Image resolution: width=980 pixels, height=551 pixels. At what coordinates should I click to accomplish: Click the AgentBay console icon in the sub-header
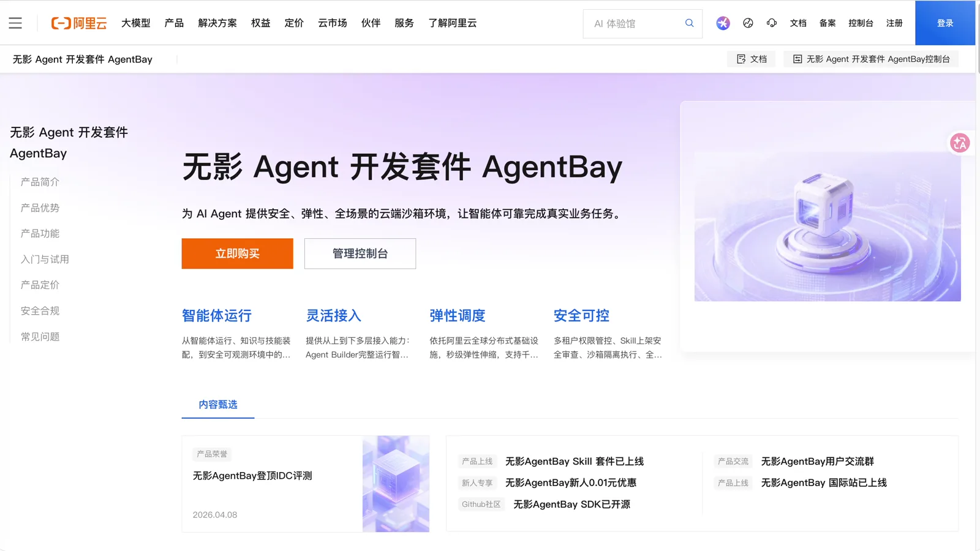[x=797, y=59]
